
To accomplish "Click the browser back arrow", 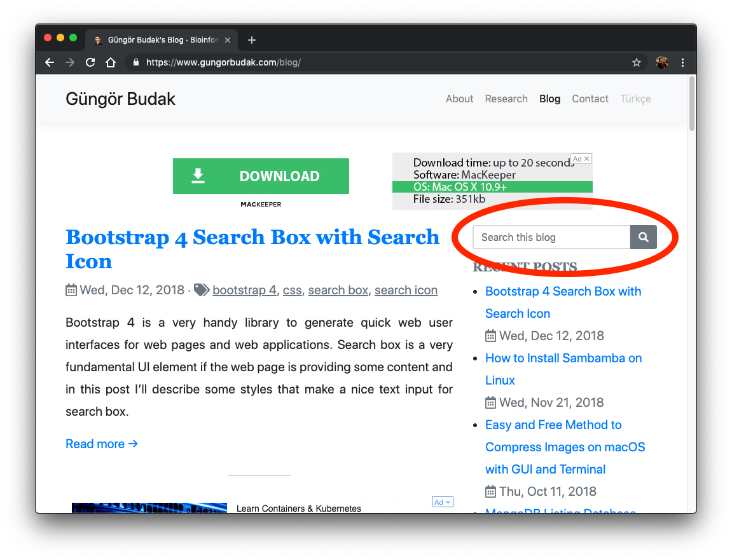I will pos(50,62).
